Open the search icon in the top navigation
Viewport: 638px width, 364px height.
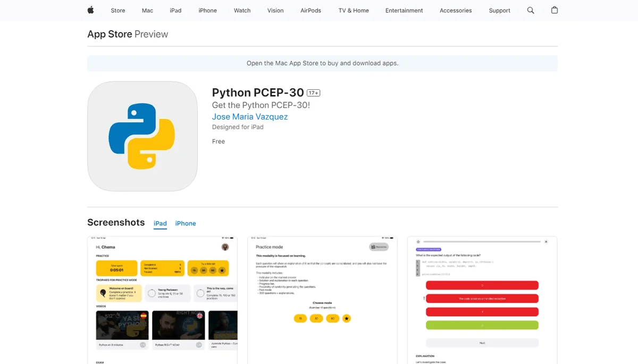click(531, 10)
